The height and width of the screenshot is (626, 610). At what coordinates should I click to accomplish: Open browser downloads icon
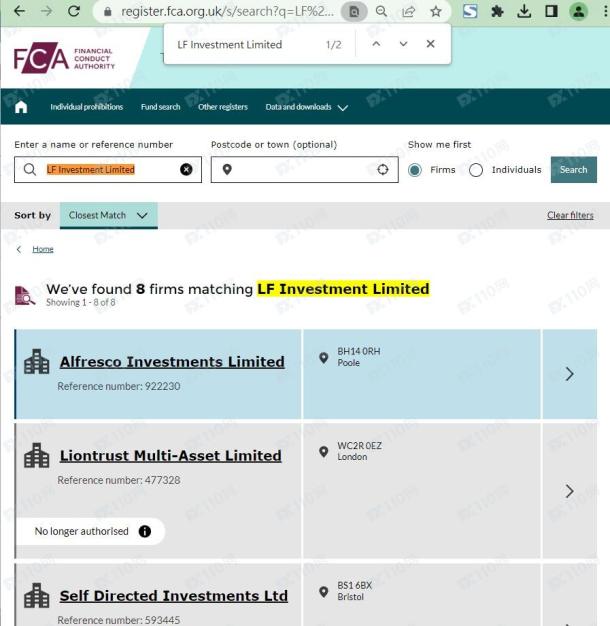[x=524, y=11]
